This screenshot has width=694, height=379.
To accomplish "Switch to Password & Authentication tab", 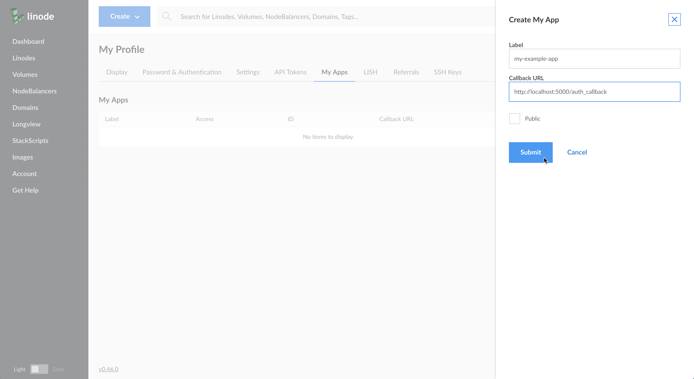I will pyautogui.click(x=182, y=72).
